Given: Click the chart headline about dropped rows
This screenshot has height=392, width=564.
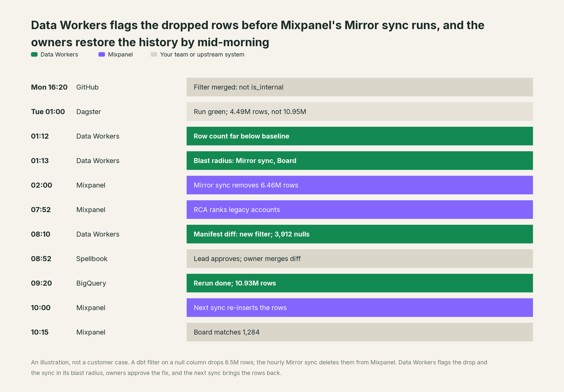Looking at the screenshot, I should click(x=258, y=33).
